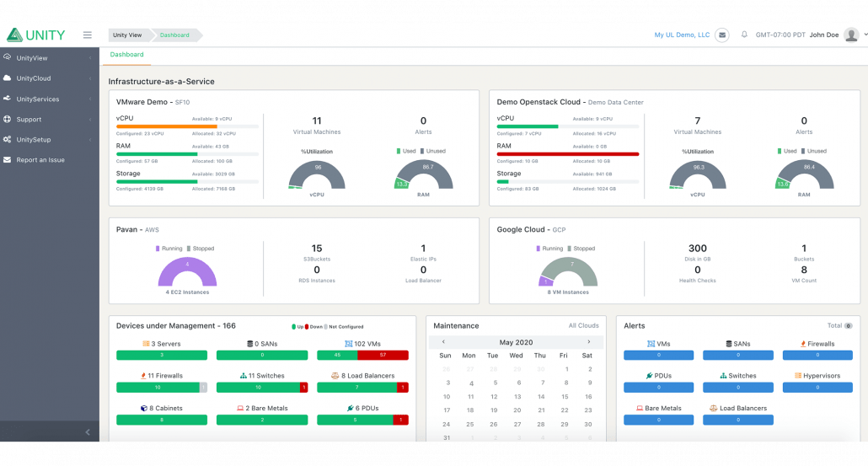Click the Alerts Hypervisors icon
This screenshot has width=868, height=466.
798,376
